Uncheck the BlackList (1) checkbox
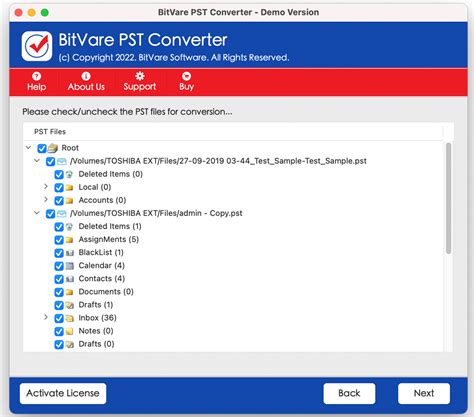The width and height of the screenshot is (474, 417). click(59, 253)
